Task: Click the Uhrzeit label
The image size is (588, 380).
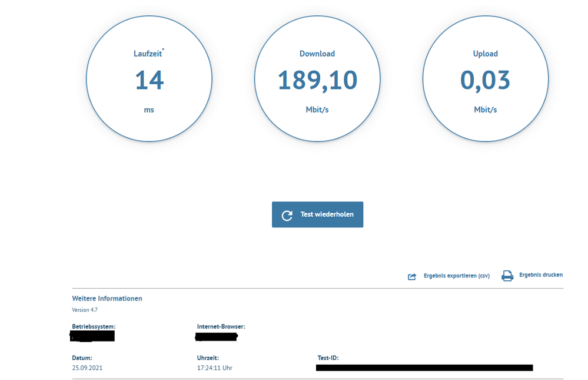Action: pos(208,358)
